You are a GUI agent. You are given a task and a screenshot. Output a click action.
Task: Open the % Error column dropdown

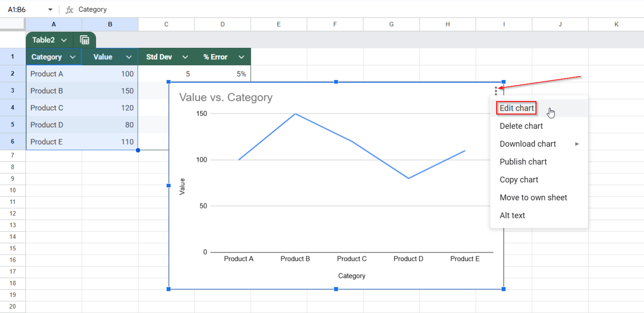click(241, 57)
